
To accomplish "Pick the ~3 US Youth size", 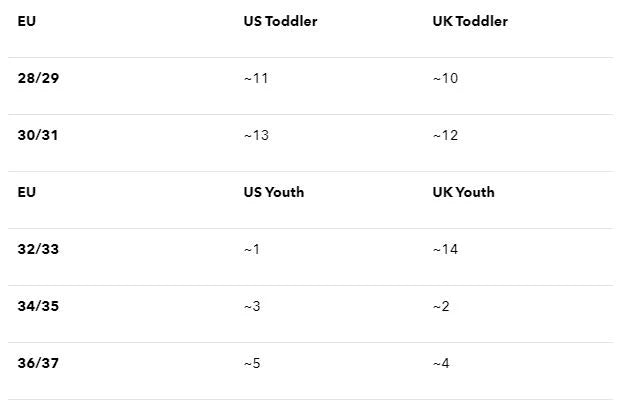I will click(252, 306).
